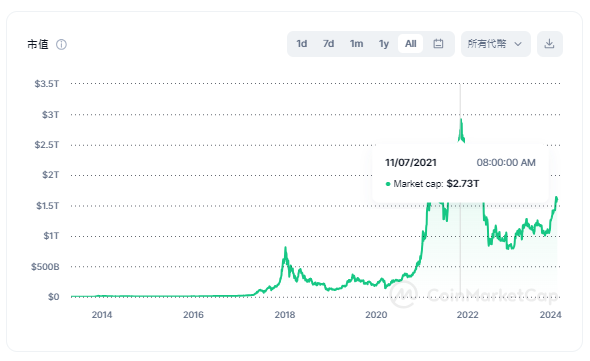Click the $2.5T axis label

click(x=47, y=145)
